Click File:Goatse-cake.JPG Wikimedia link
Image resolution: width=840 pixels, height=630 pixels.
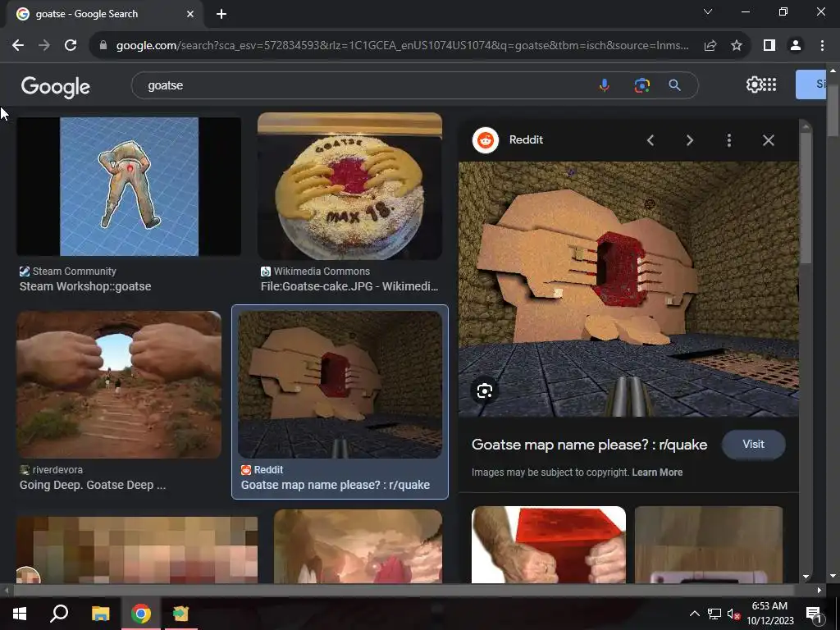(349, 286)
